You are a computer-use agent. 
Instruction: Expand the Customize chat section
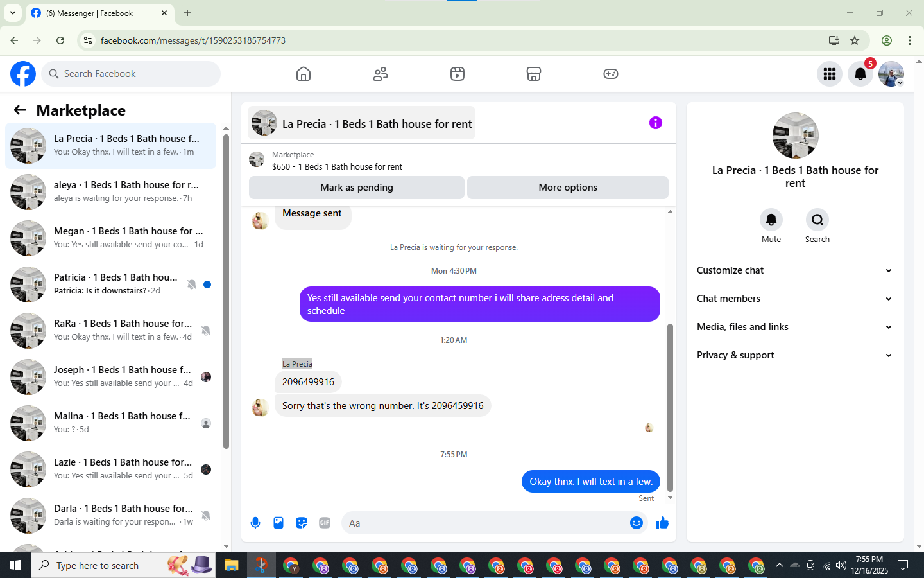click(794, 270)
